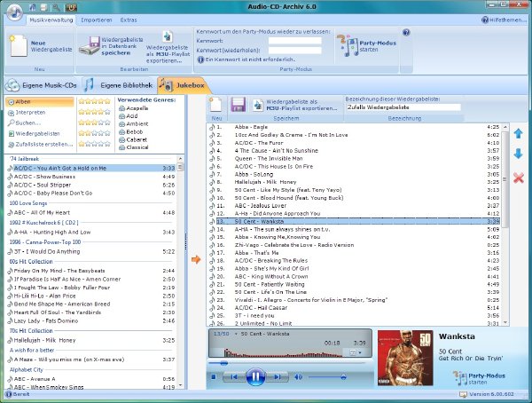The width and height of the screenshot is (532, 403).
Task: Open track dropdown arrow before '50 Cent - Wanksta'
Action: click(x=236, y=334)
